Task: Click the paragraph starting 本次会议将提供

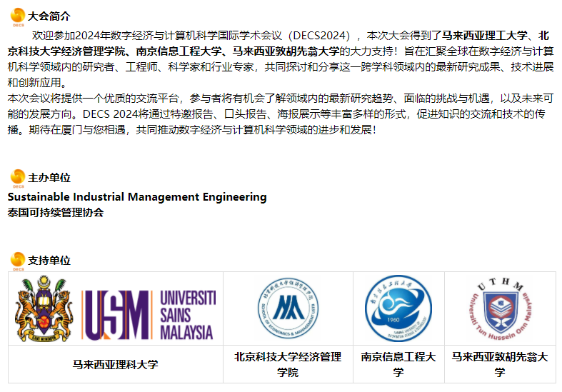Action: 281,114
